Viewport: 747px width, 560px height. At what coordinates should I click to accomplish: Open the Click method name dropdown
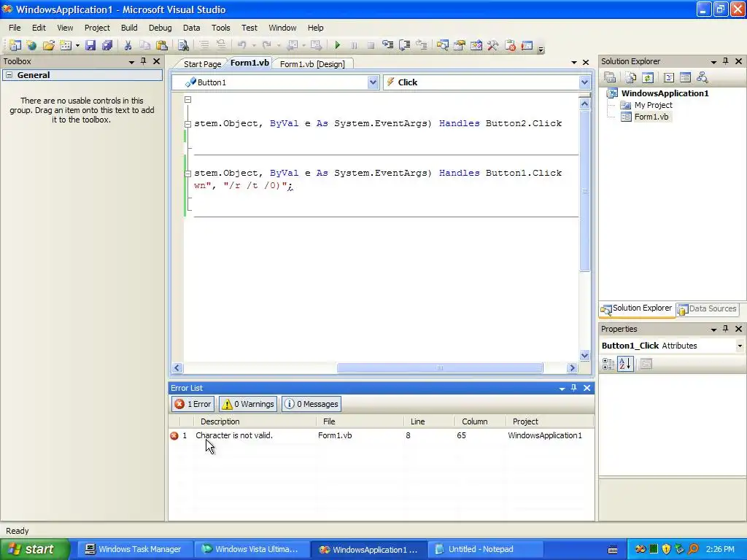tap(584, 82)
